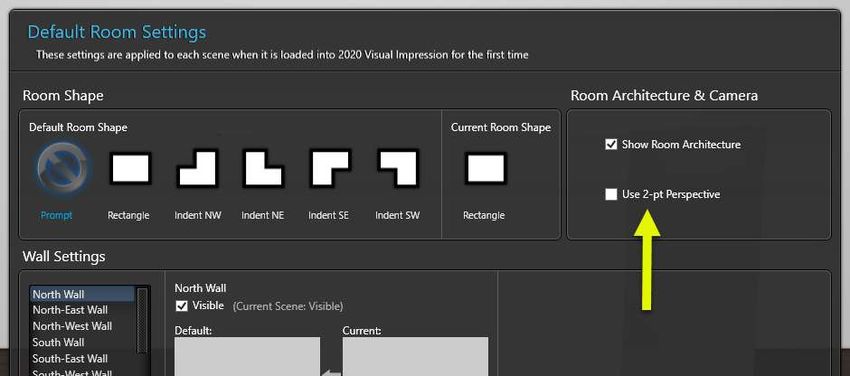Toggle the North Wall Visible checkbox
This screenshot has height=376, width=850.
point(182,306)
